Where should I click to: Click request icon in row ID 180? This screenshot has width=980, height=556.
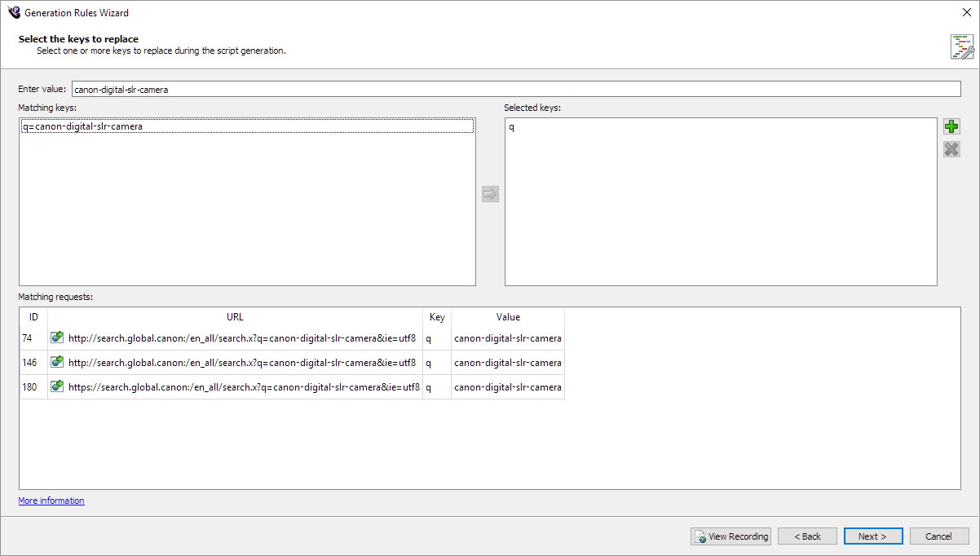[x=58, y=386]
